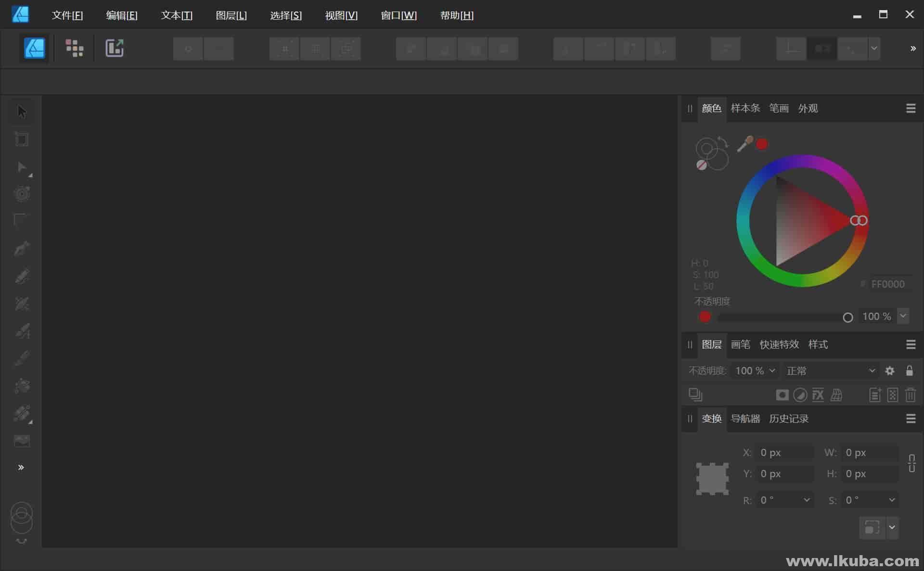The height and width of the screenshot is (571, 924).
Task: Select the Node tool
Action: click(x=21, y=167)
